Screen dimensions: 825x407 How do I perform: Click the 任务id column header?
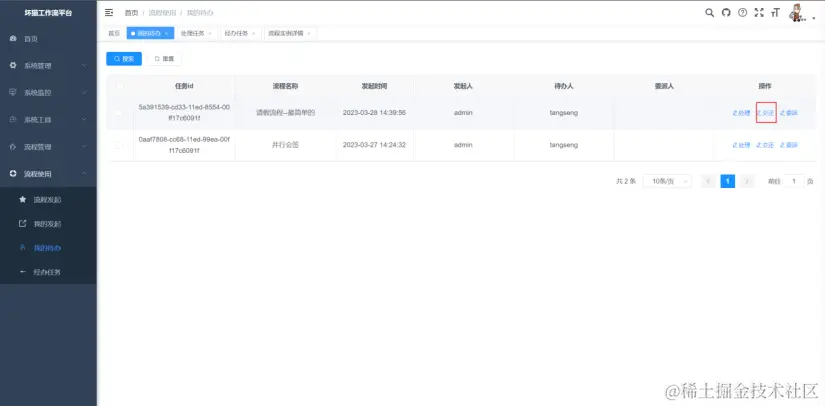click(x=184, y=86)
